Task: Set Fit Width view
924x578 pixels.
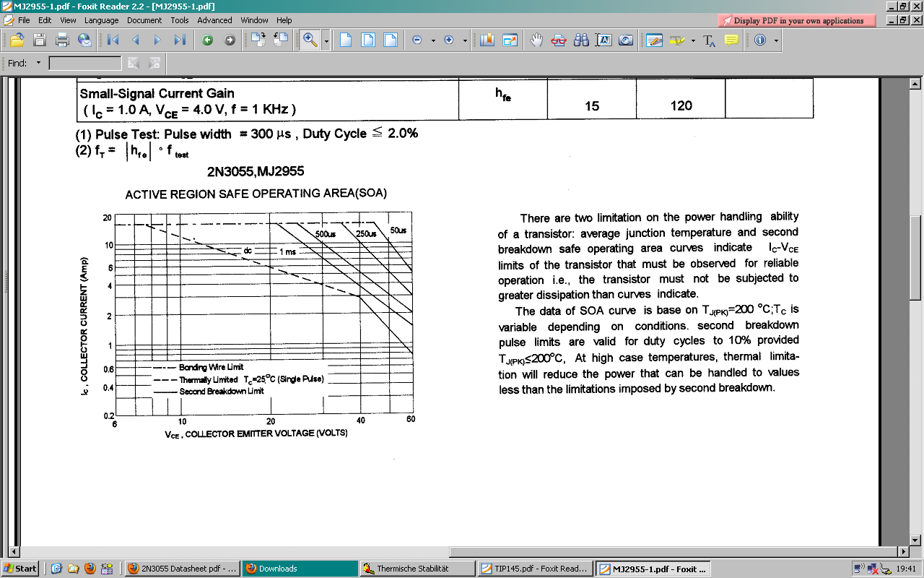Action: click(391, 40)
